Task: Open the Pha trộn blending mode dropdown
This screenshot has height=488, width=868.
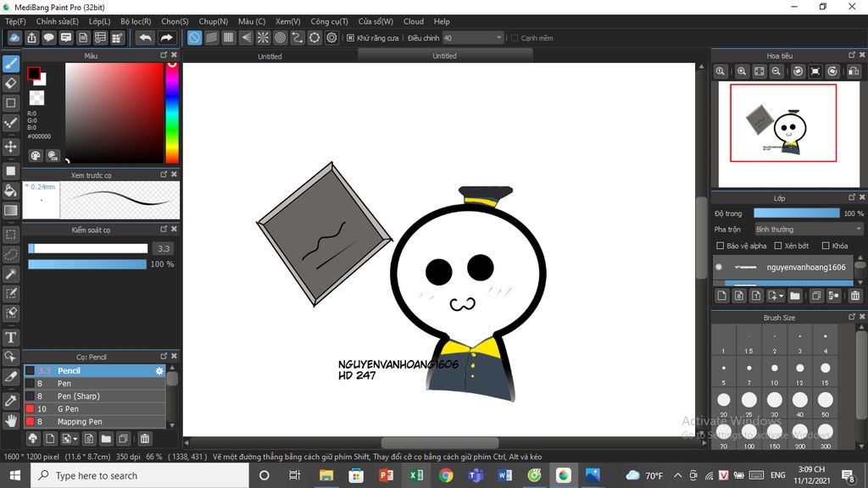Action: pos(809,229)
